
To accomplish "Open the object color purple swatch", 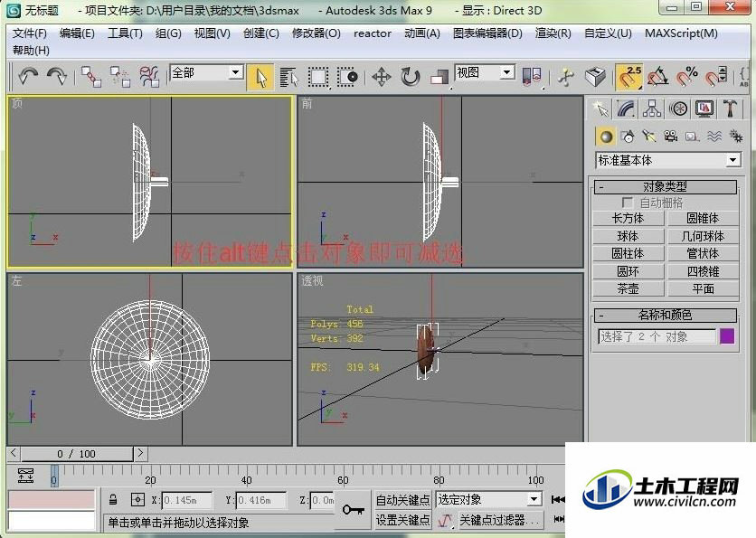I will pos(727,336).
